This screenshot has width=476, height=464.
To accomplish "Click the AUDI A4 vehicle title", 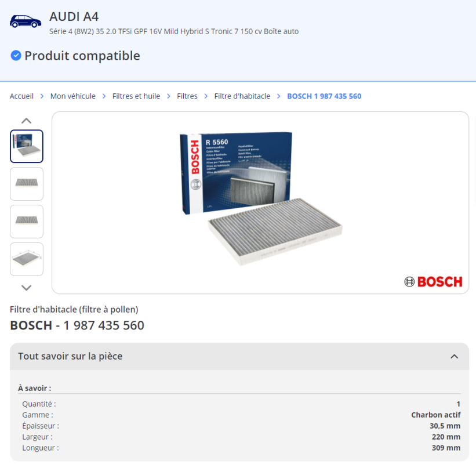I will pos(74,16).
